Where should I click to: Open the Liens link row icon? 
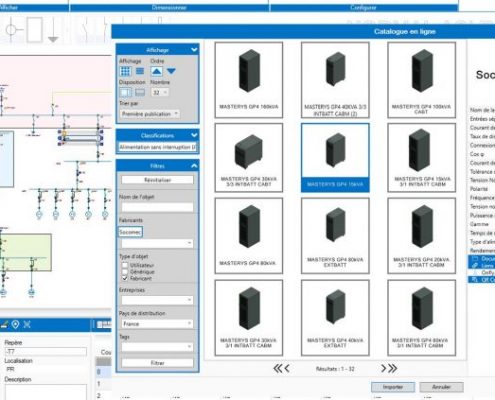(x=474, y=265)
